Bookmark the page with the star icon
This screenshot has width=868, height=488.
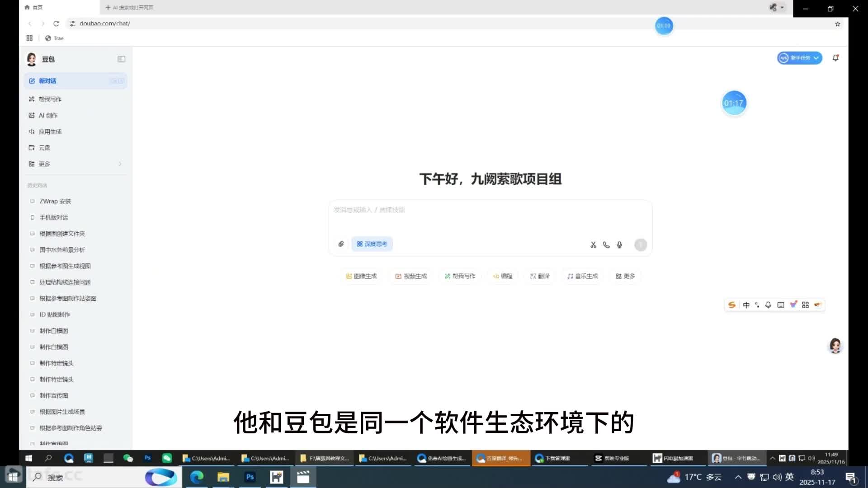tap(837, 24)
